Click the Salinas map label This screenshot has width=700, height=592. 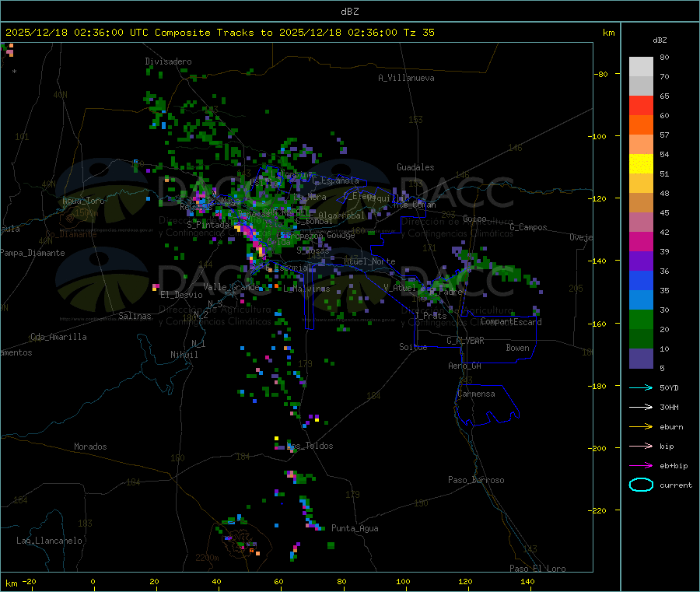135,316
